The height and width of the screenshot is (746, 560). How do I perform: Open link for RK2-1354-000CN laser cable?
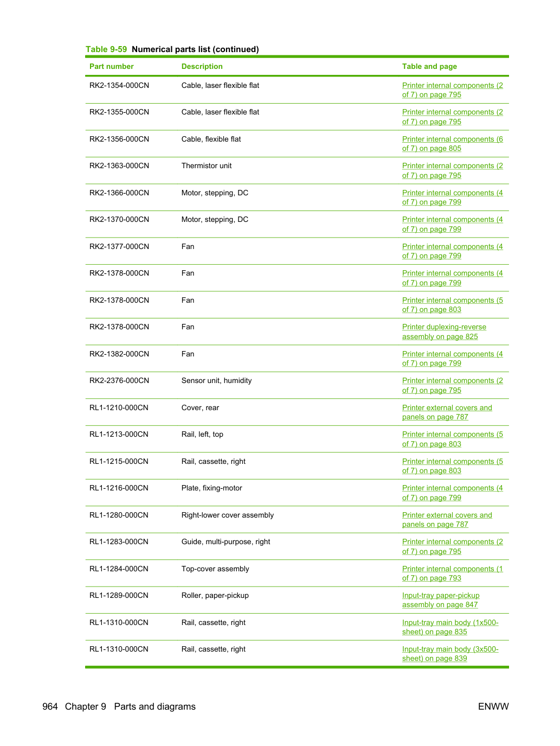click(x=452, y=90)
